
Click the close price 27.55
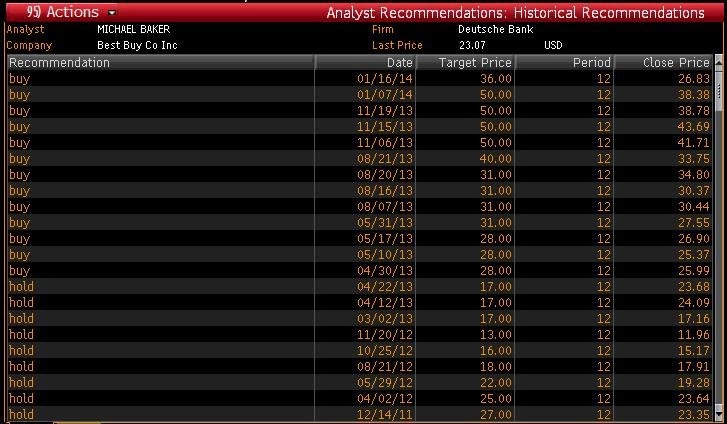coord(694,223)
